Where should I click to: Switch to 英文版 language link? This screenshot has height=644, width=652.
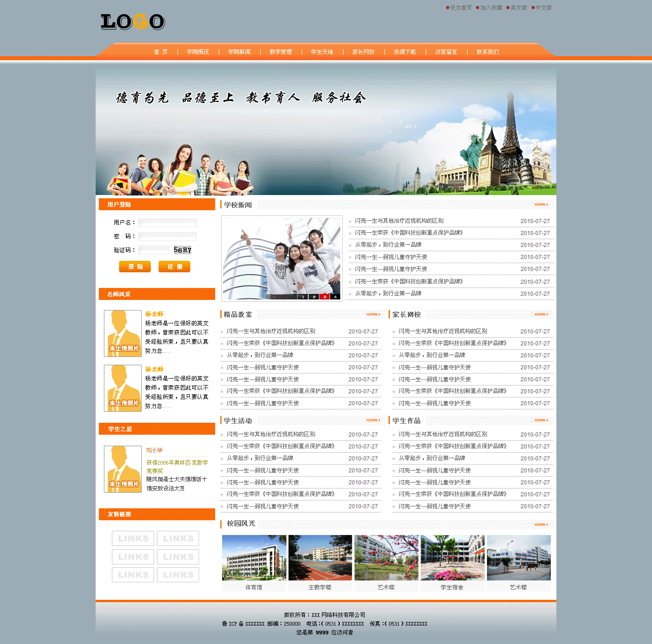[x=518, y=8]
